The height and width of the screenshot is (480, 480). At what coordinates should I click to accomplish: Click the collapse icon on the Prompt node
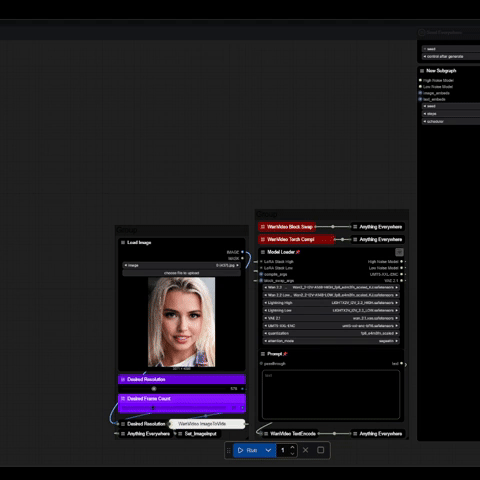coord(263,354)
